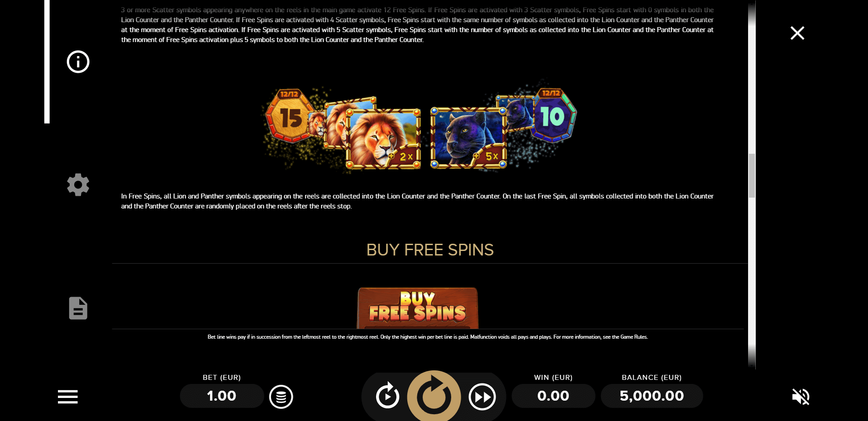Viewport: 868px width, 421px height.
Task: Click the Panther 5x symbol image
Action: pyautogui.click(x=468, y=138)
